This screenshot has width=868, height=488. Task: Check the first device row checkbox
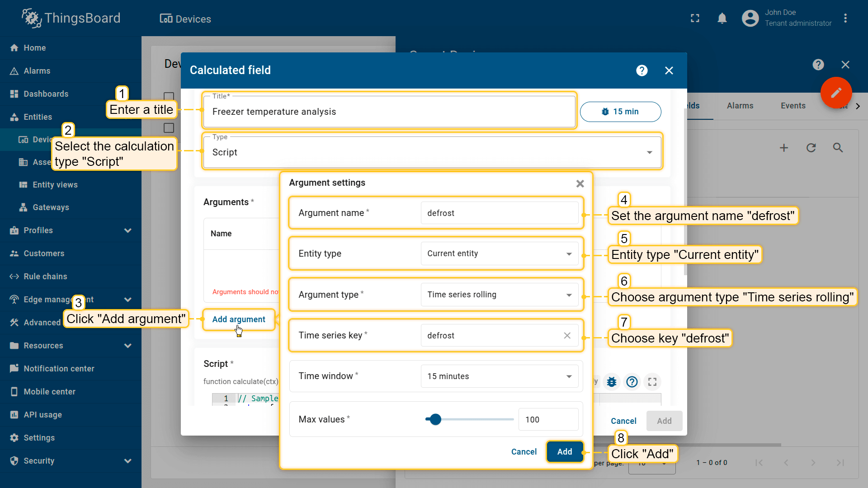click(x=169, y=128)
